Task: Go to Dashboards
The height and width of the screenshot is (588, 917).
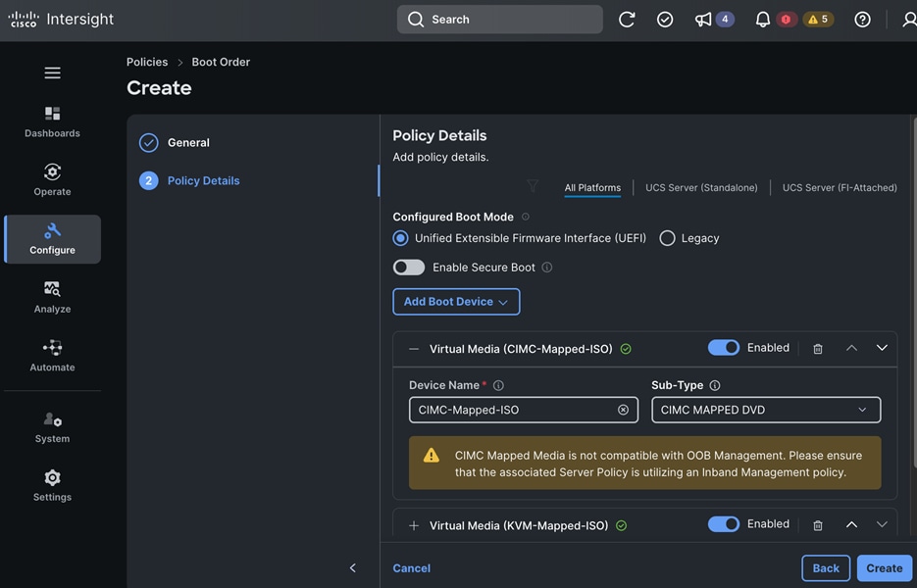Action: point(53,122)
